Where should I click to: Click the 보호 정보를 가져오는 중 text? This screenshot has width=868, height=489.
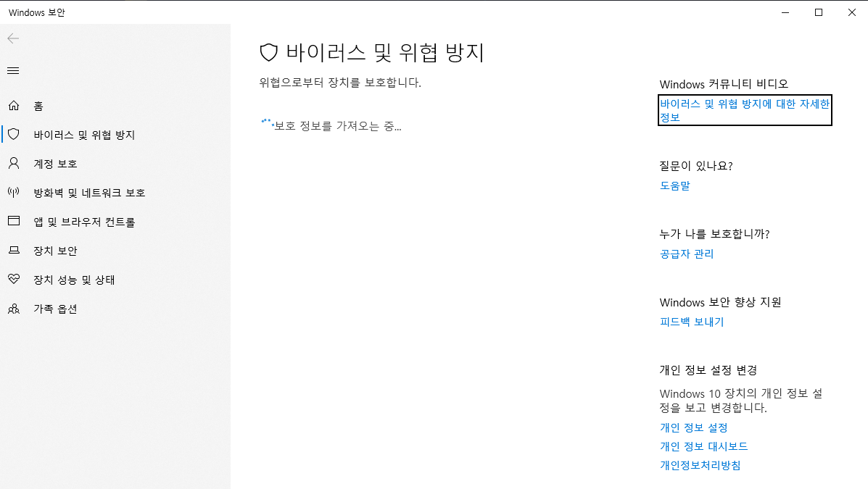click(x=338, y=126)
